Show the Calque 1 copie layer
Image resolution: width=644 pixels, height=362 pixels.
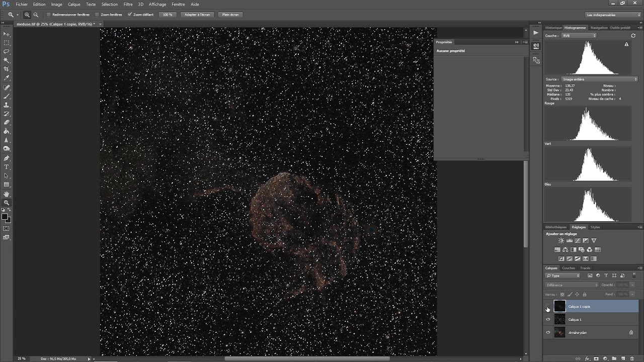tap(548, 306)
